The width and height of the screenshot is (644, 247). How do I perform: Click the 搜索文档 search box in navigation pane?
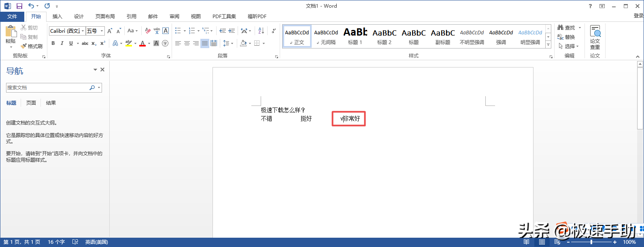[x=48, y=87]
